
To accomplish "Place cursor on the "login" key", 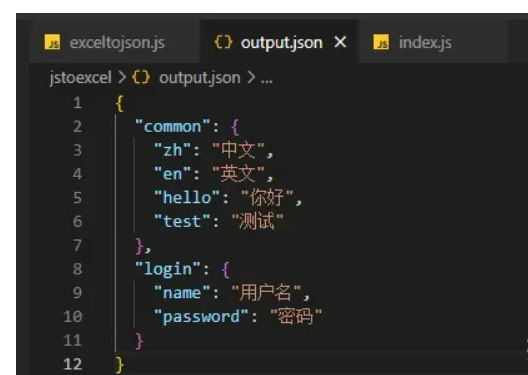I will [x=168, y=269].
